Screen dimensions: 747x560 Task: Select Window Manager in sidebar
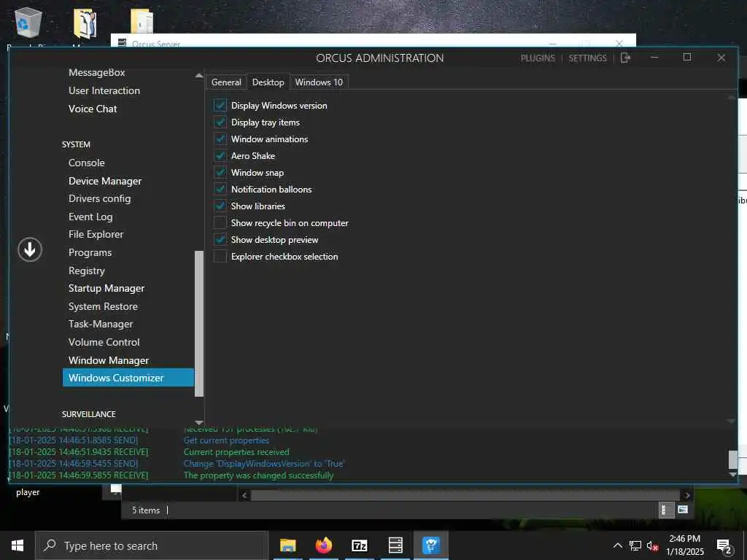click(x=109, y=360)
